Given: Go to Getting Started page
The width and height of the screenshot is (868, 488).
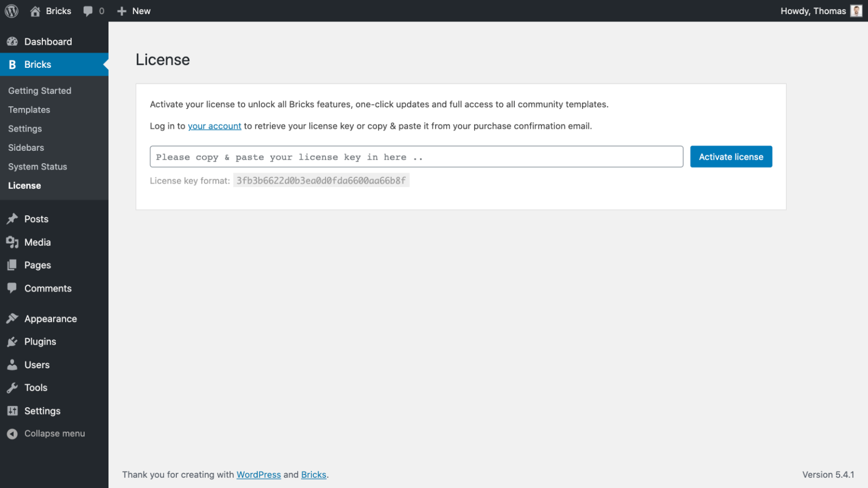Looking at the screenshot, I should click(x=40, y=91).
